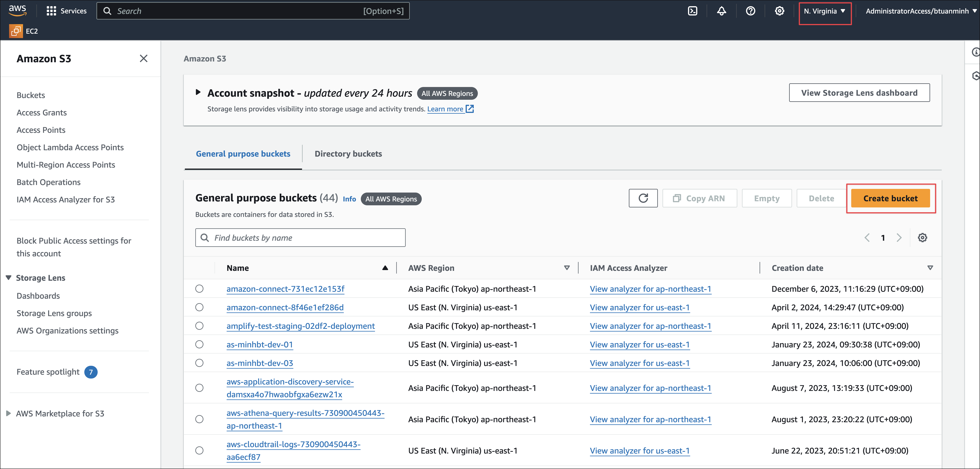980x469 pixels.
Task: Open the AWS CloudShell terminal icon
Action: tap(692, 11)
